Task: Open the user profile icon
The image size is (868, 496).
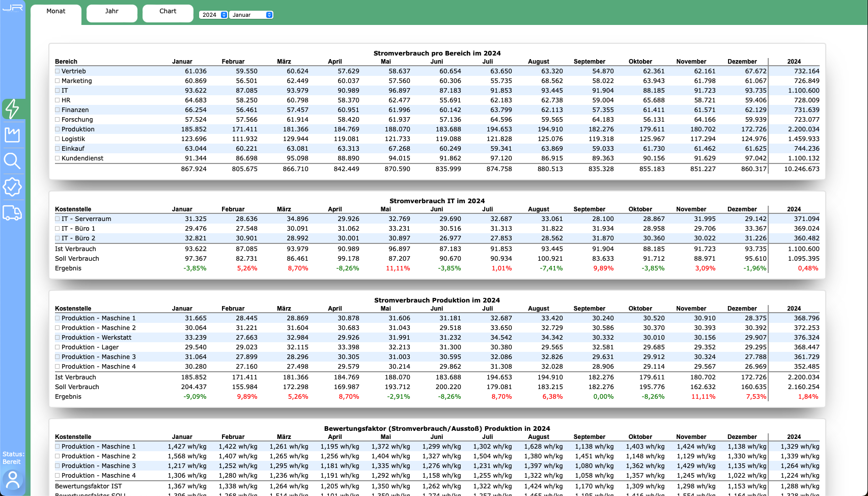Action: (x=13, y=480)
